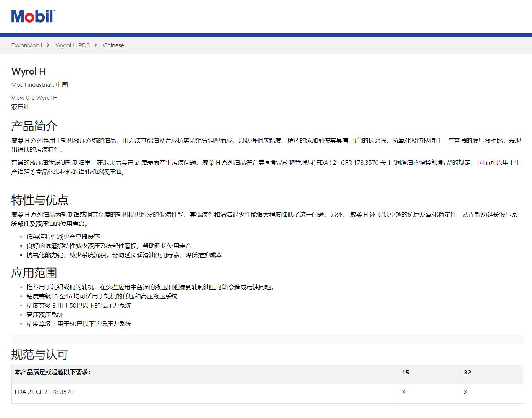The height and width of the screenshot is (418, 532).
Task: Open the Wyrol H product link
Action: click(47, 97)
